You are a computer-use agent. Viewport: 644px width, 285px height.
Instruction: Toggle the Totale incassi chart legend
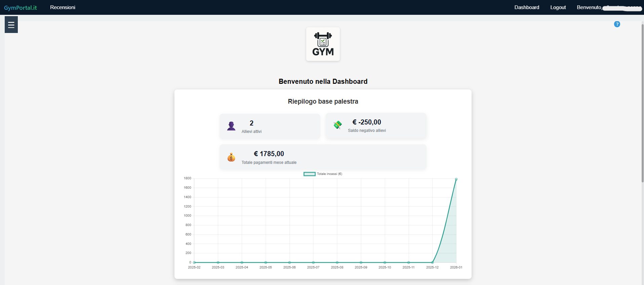329,174
